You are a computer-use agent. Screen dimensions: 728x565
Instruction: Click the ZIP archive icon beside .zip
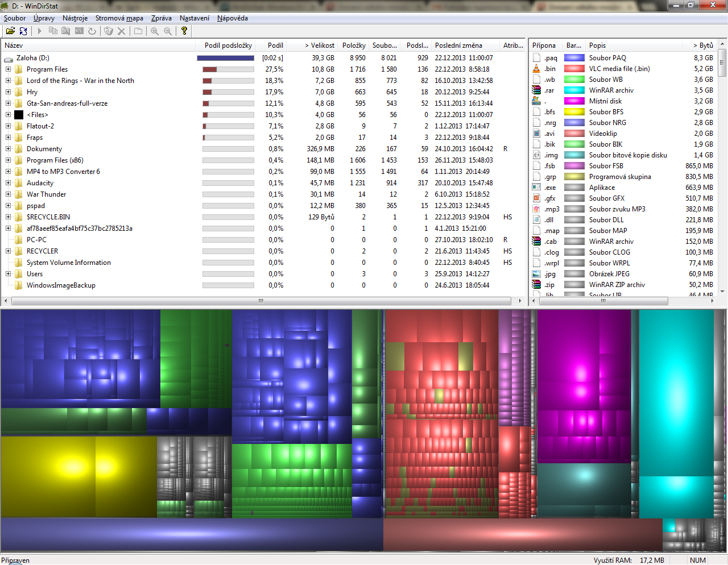[536, 285]
